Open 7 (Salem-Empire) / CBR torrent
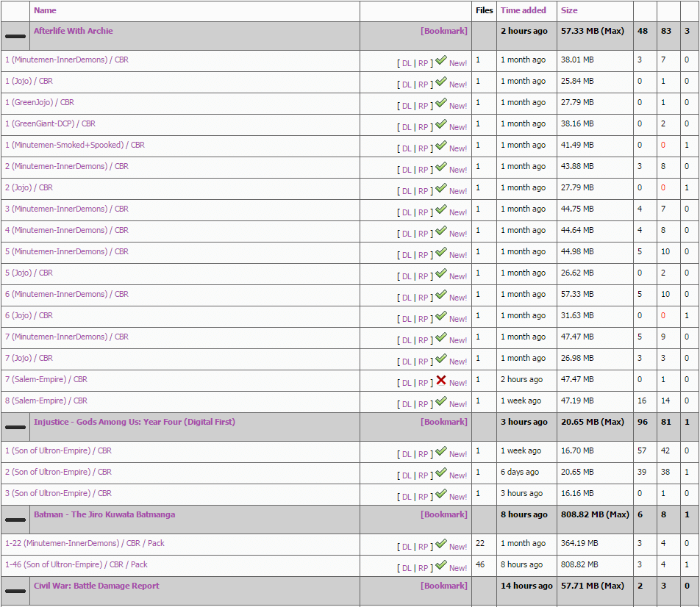The width and height of the screenshot is (700, 607). click(46, 379)
